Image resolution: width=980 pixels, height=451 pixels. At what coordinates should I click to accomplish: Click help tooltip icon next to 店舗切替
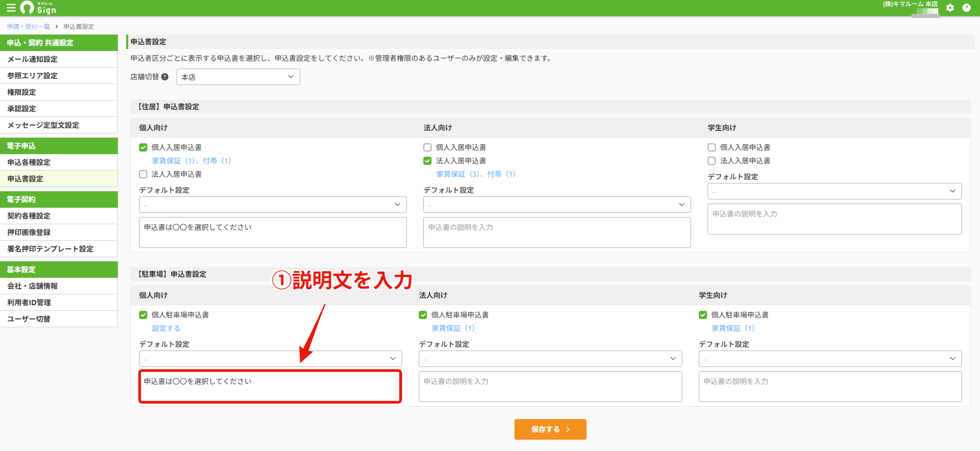[x=165, y=77]
